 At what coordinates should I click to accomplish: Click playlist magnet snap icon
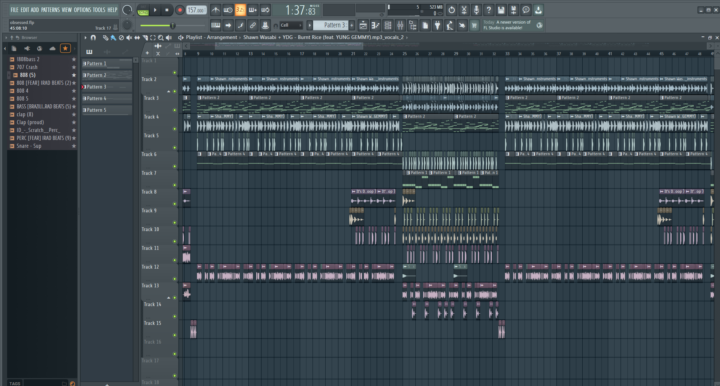coord(93,38)
